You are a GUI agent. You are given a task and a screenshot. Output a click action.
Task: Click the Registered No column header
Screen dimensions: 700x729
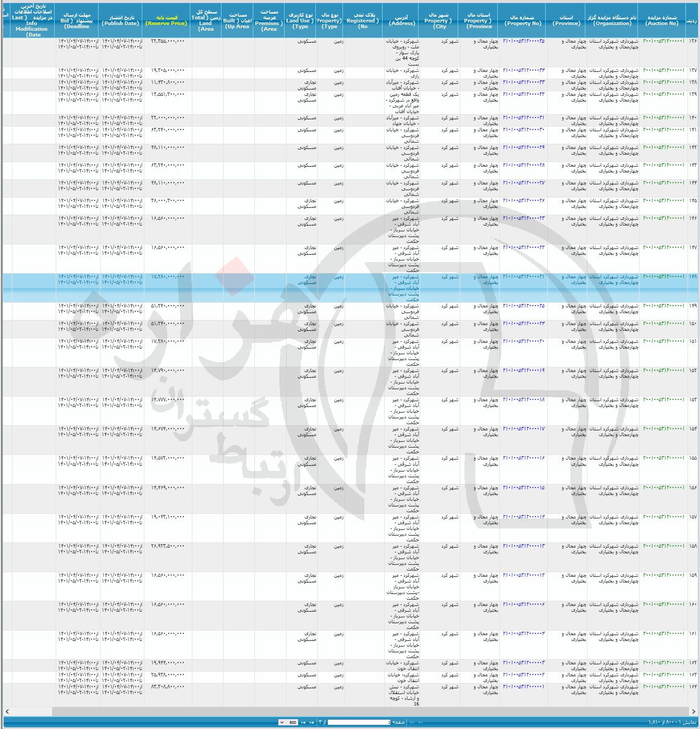(x=363, y=20)
